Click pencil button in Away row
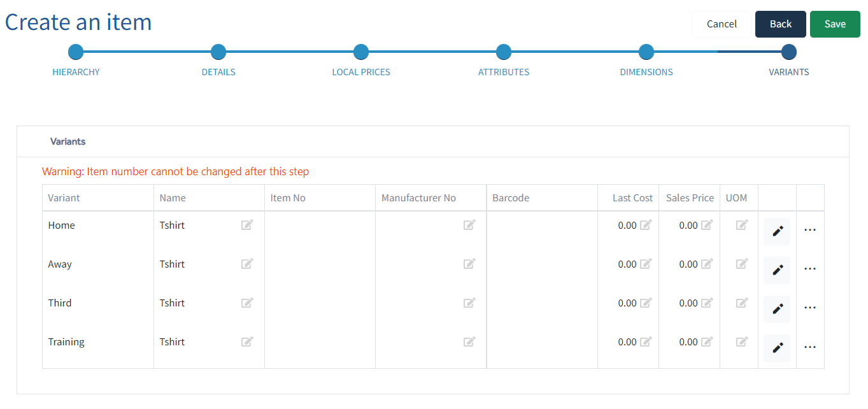Viewport: 868px width, 409px height. point(777,270)
